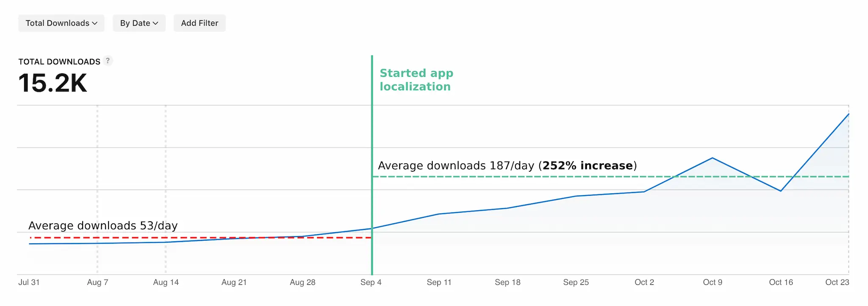Select the Oct 9 peak on the trend line

(712, 158)
